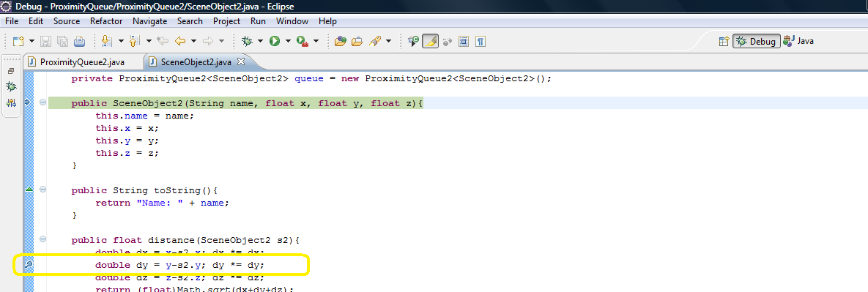Open Debug view from left sidebar

click(11, 87)
